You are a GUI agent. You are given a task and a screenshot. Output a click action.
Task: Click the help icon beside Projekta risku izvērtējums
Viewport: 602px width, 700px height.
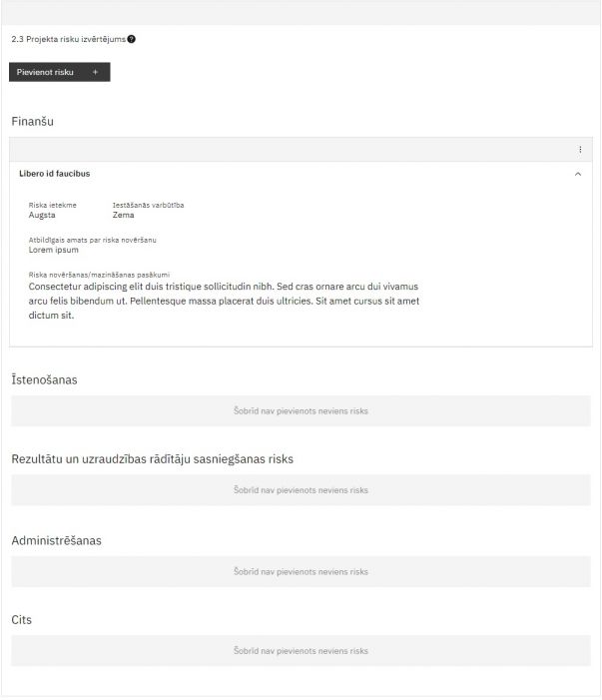tap(132, 39)
